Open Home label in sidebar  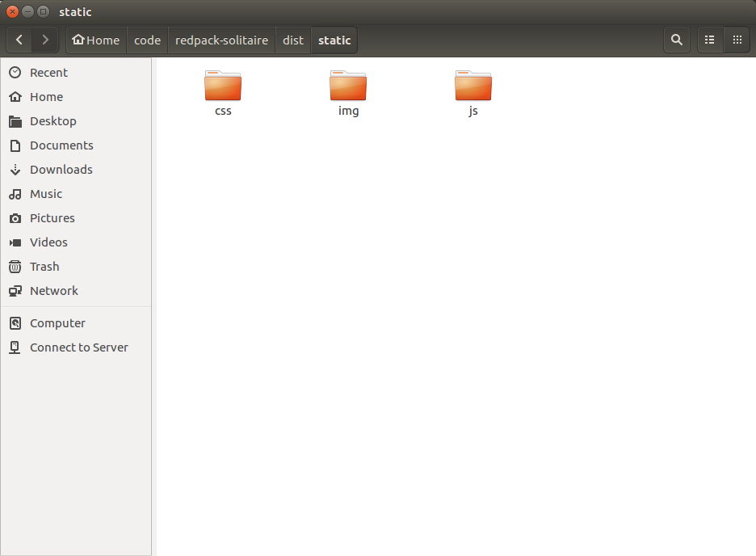[46, 97]
